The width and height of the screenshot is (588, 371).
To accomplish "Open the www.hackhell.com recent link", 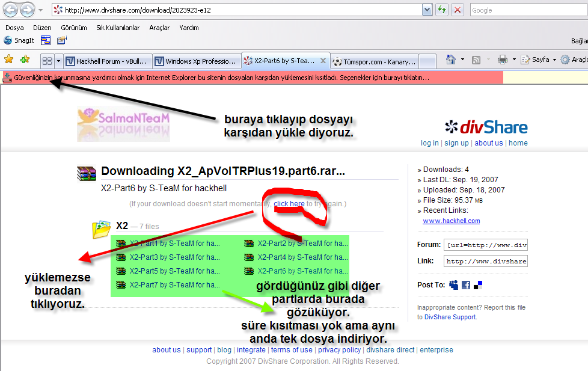I will pyautogui.click(x=452, y=221).
